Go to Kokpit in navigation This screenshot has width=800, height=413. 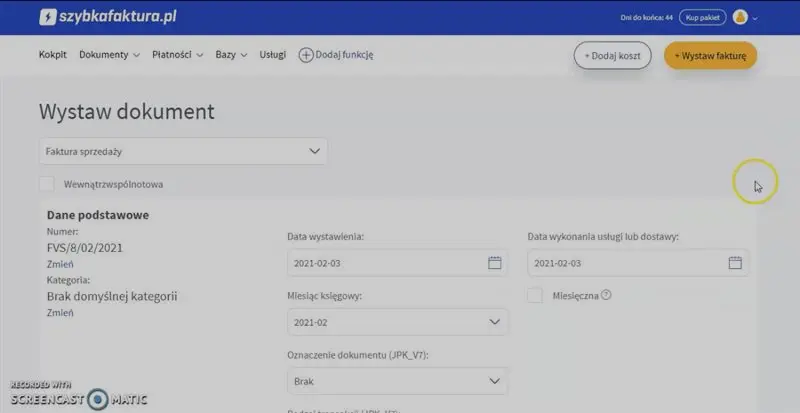click(x=53, y=55)
